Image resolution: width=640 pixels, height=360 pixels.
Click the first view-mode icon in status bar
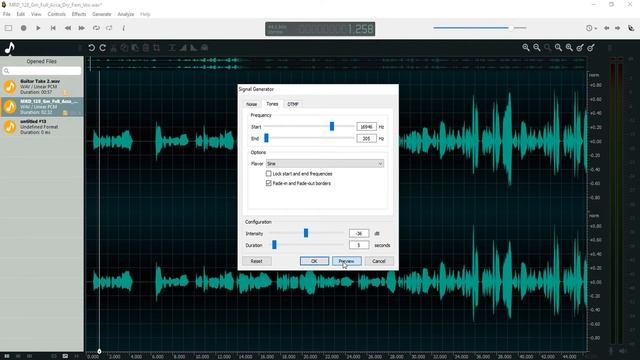pos(7,356)
